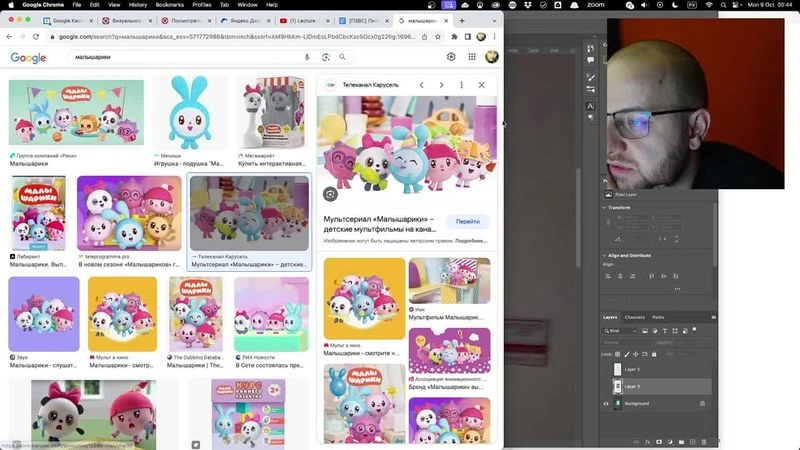The height and width of the screenshot is (450, 800).
Task: Collapse the Align and Distribute section
Action: (x=604, y=255)
